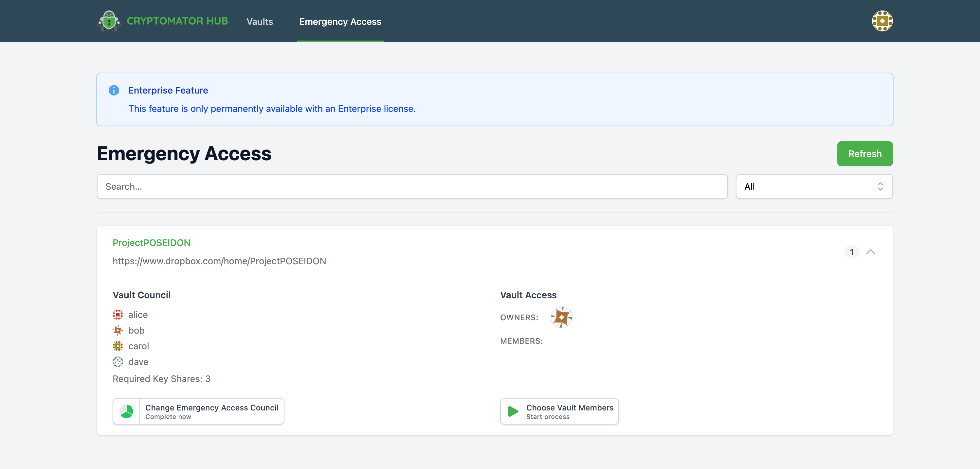Select the Emergency Access tab

[340, 22]
